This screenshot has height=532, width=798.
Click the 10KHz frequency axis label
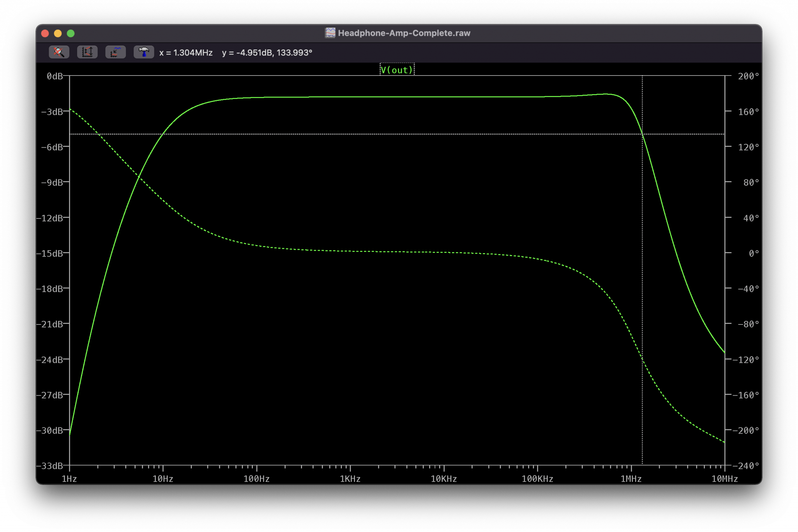(x=444, y=479)
